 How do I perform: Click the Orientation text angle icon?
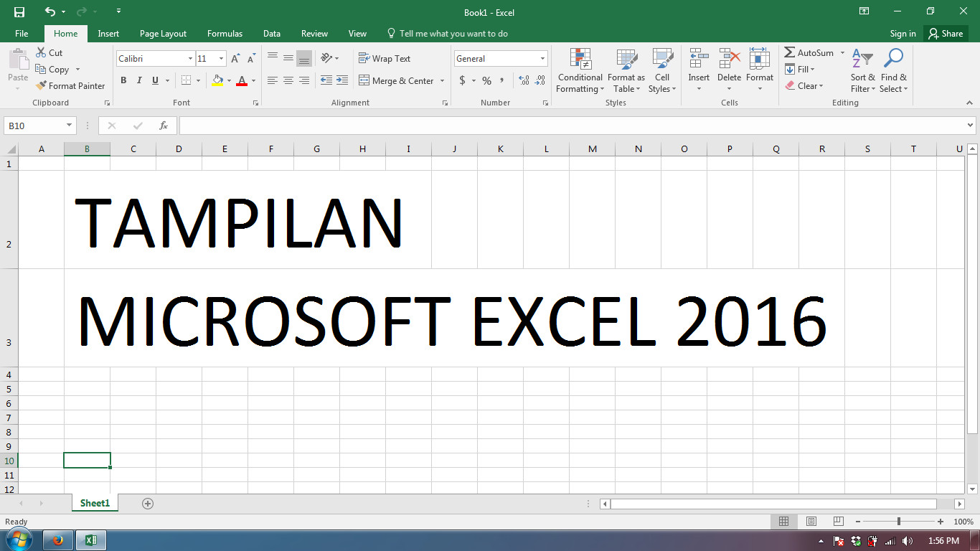326,58
